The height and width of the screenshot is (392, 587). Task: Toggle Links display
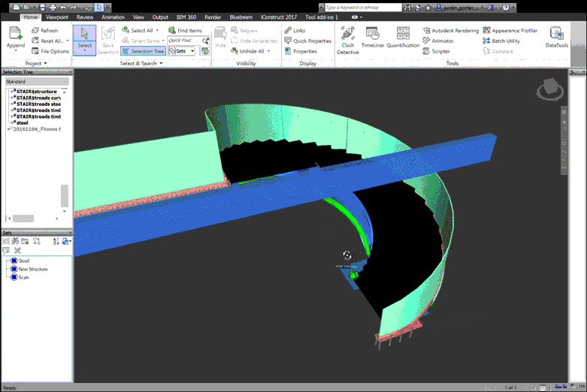pyautogui.click(x=295, y=30)
